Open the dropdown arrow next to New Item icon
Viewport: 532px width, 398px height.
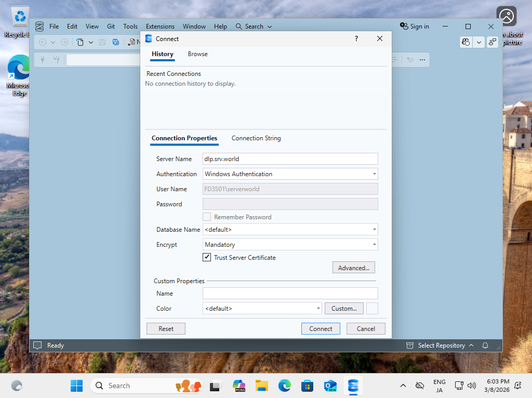[x=90, y=43]
